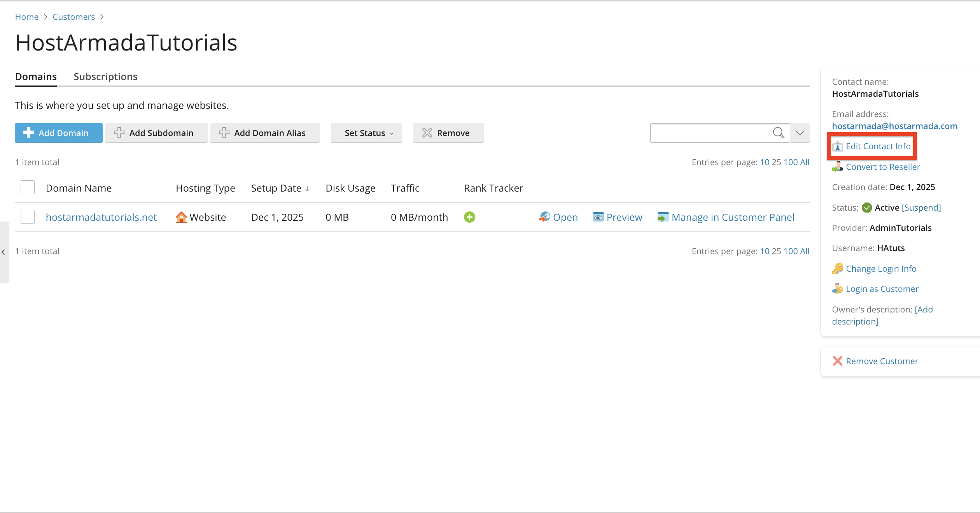Select all domains with header checkbox
This screenshot has width=980, height=513.
click(x=28, y=188)
